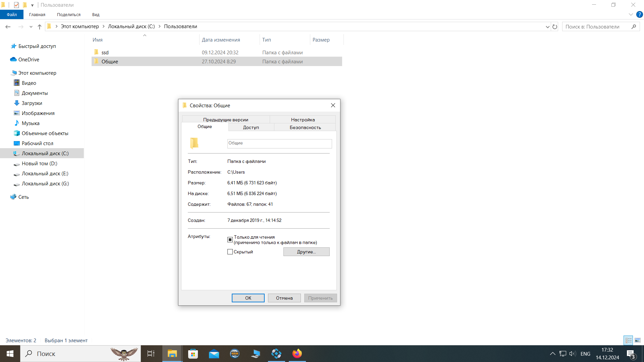Refresh the Пользователи folder view
The height and width of the screenshot is (362, 644).
(x=555, y=26)
